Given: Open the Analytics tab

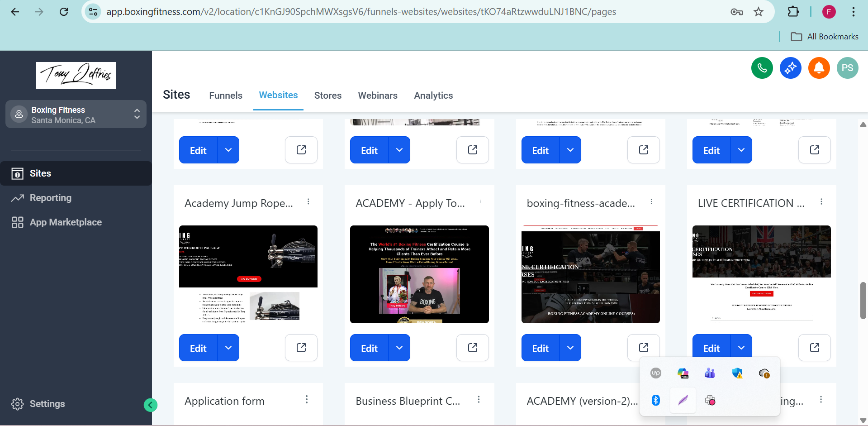Looking at the screenshot, I should pos(433,96).
